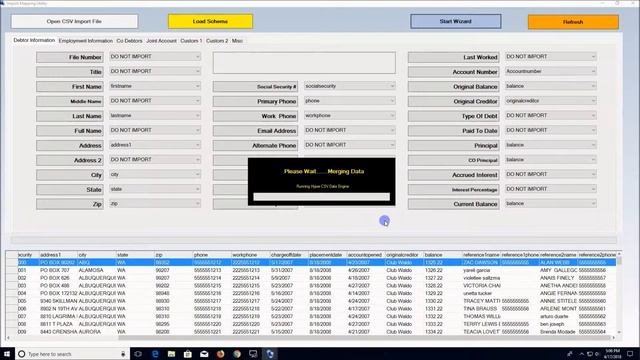640x360 pixels.
Task: Open the Windows Start menu
Action: pos(7,354)
